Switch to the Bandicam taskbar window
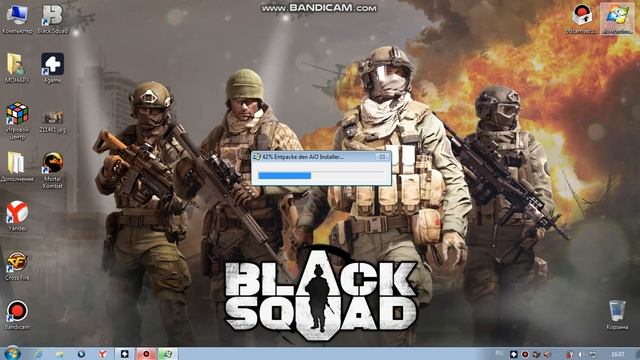 [146, 354]
